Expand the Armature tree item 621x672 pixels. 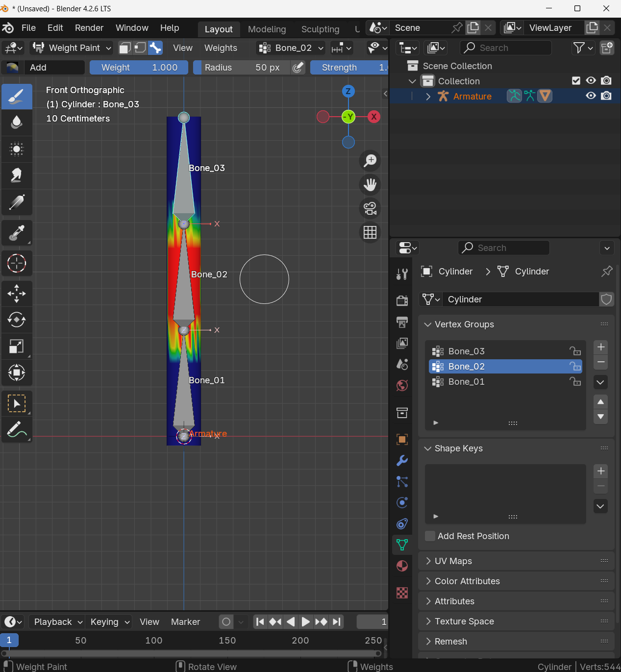(428, 97)
